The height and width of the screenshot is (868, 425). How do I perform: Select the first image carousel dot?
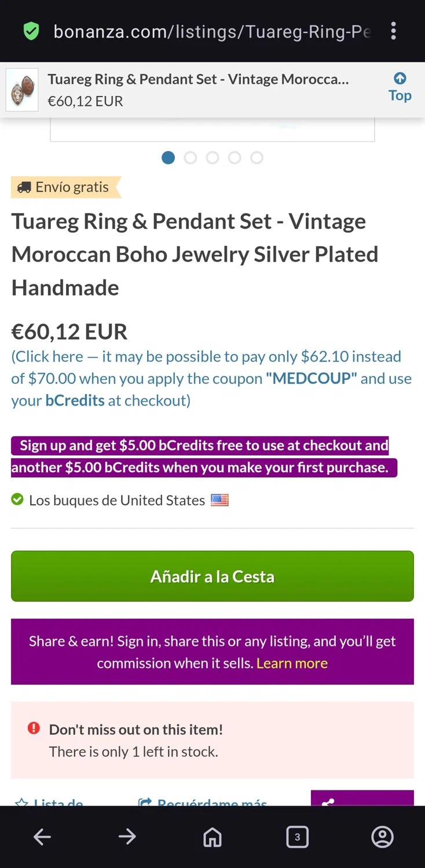168,157
